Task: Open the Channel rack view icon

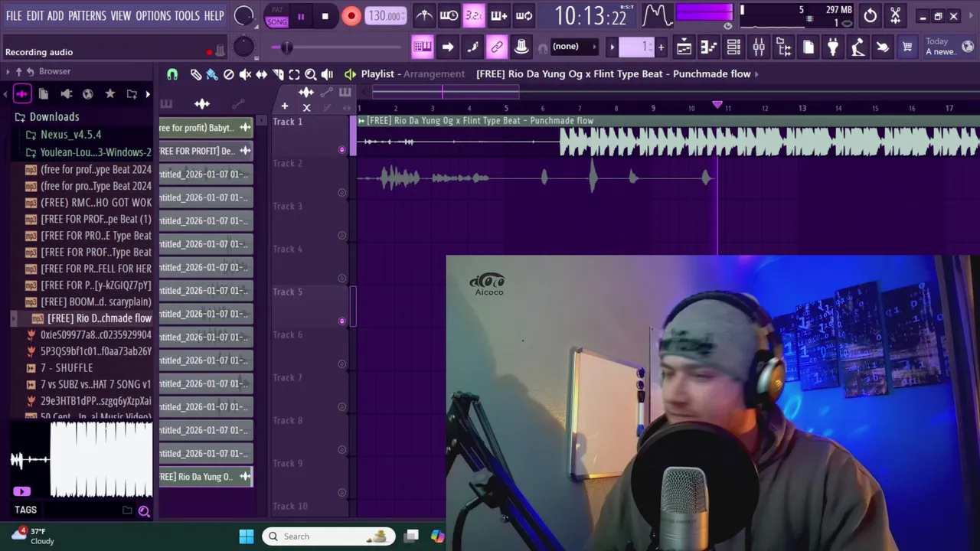Action: pyautogui.click(x=733, y=47)
